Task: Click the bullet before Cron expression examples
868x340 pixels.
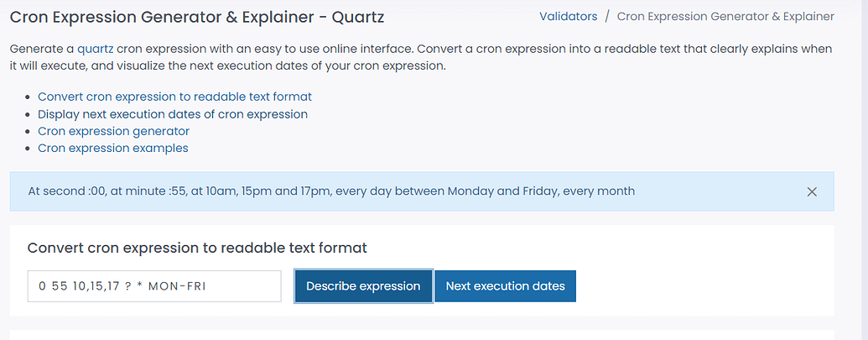Action: [x=30, y=149]
